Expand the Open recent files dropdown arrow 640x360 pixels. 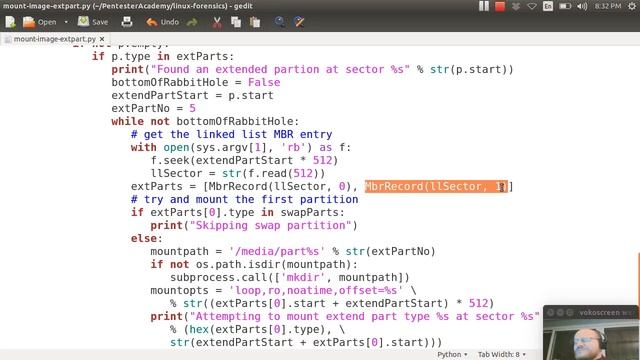tap(66, 22)
